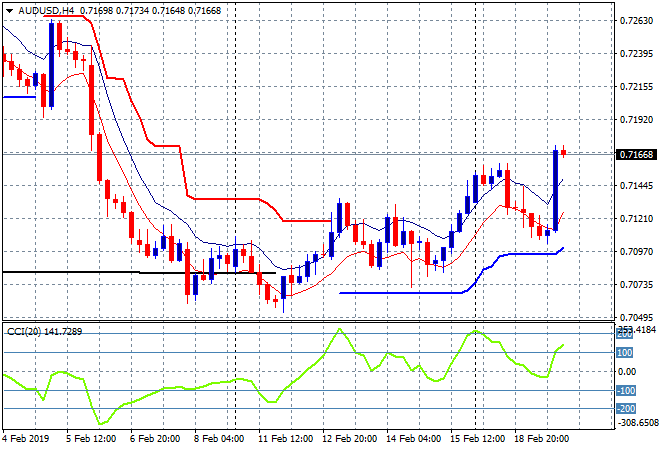The height and width of the screenshot is (450, 660).
Task: Click the flat blue line under 14 Feb candles
Action: pyautogui.click(x=400, y=292)
